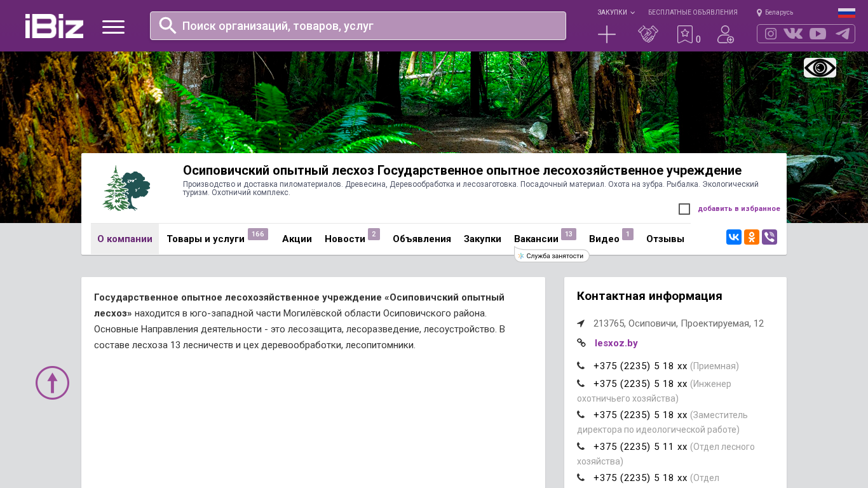868x488 pixels.
Task: Click the plus add icon
Action: pyautogui.click(x=607, y=34)
